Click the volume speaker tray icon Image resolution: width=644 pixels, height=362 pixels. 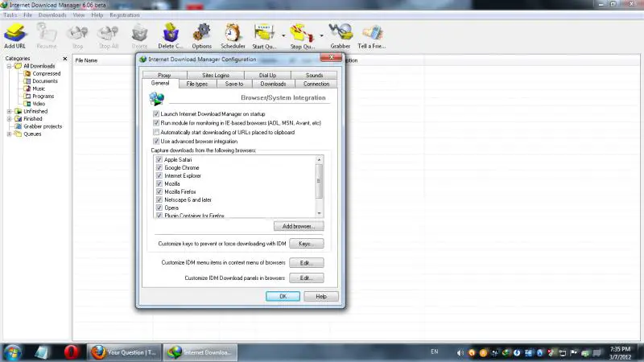tap(460, 352)
